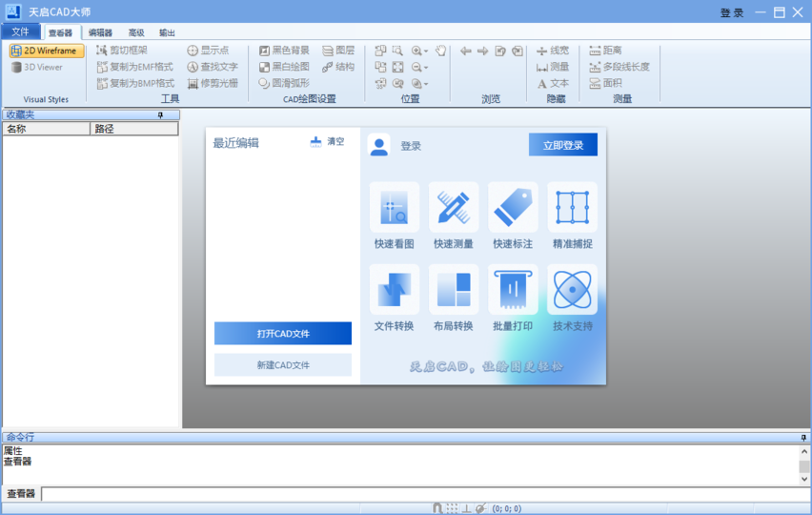The width and height of the screenshot is (812, 515).
Task: Open the third zoom options dropdown arrow
Action: [426, 84]
